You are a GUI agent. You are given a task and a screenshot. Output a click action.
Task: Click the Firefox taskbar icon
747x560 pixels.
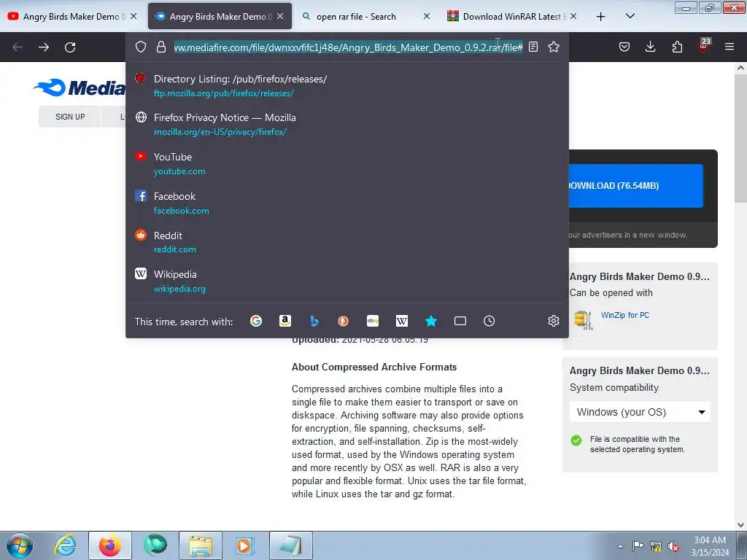pyautogui.click(x=110, y=545)
